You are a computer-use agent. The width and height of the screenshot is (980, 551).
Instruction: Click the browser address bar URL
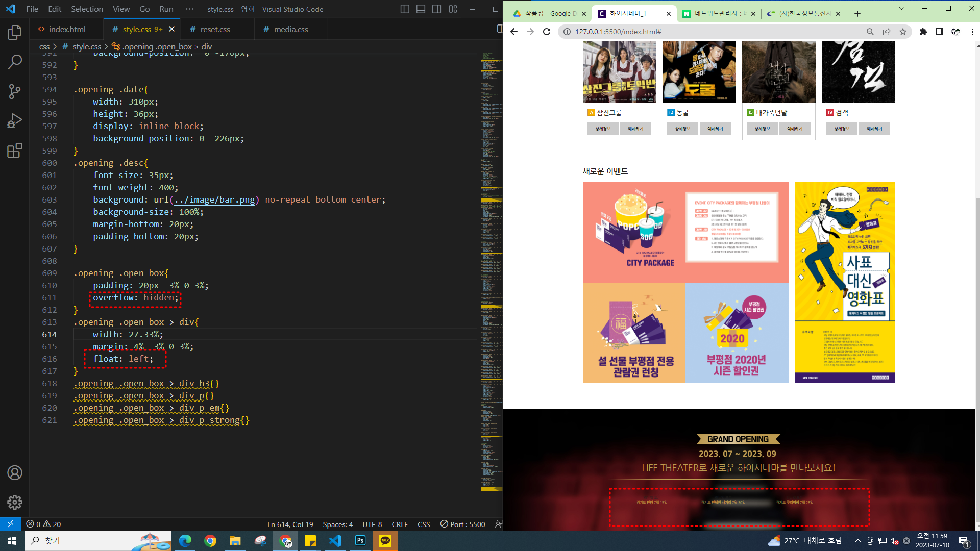[x=618, y=32]
